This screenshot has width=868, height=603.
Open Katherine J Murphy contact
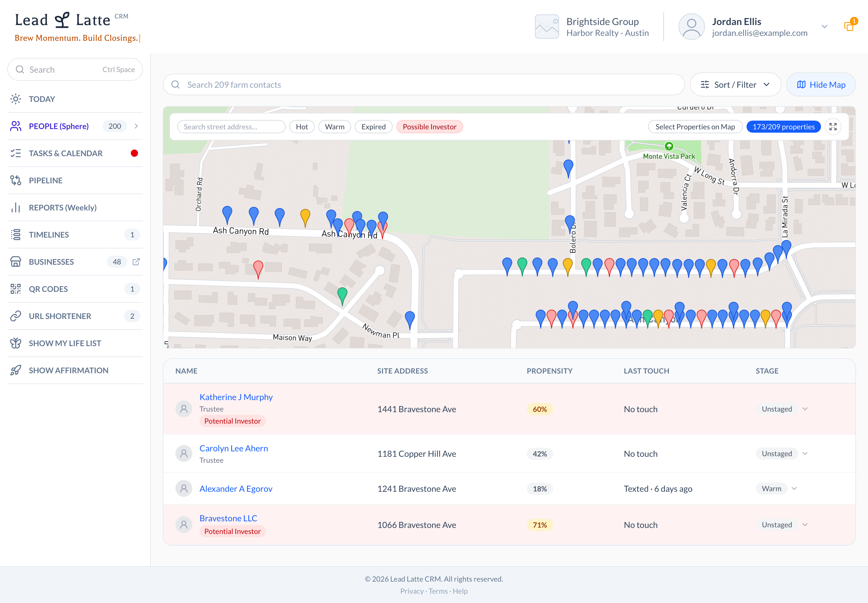236,397
